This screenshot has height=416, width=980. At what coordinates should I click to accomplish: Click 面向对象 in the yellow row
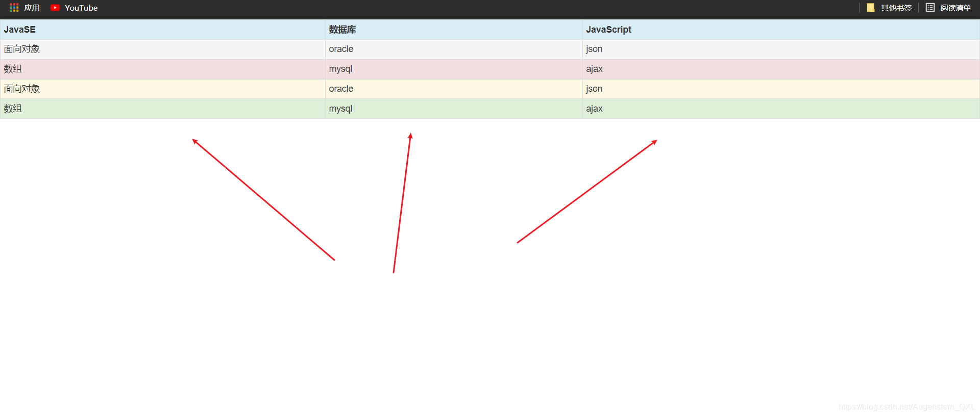(x=22, y=89)
